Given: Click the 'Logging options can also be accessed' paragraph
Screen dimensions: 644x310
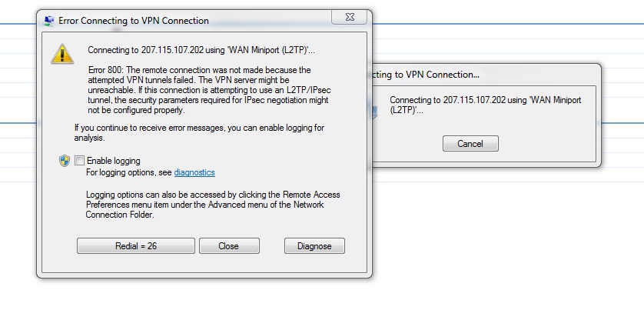Looking at the screenshot, I should (x=213, y=205).
